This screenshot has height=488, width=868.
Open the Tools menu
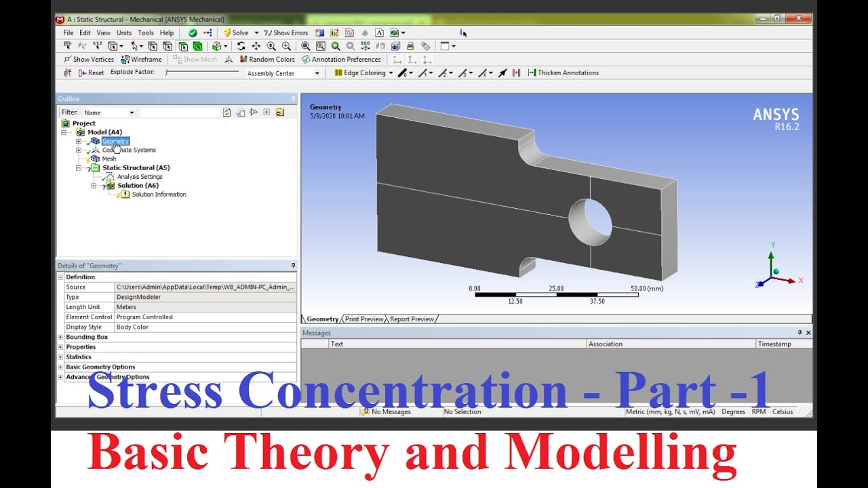coord(146,33)
